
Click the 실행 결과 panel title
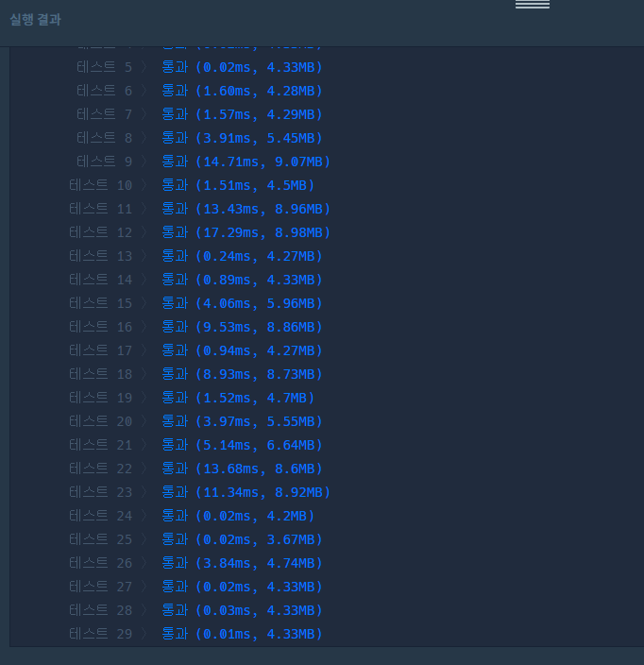(35, 20)
